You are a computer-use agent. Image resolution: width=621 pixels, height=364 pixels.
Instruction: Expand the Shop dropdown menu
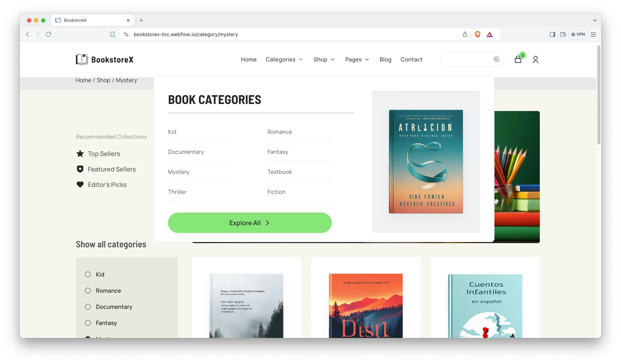(324, 59)
